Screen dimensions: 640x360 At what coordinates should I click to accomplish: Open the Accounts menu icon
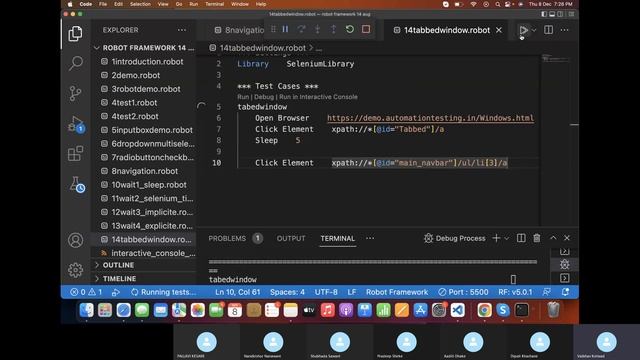(76, 240)
